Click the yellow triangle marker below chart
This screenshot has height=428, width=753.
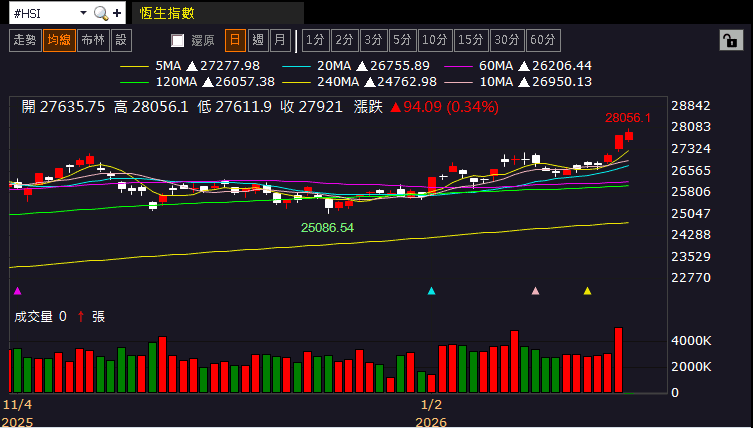[587, 291]
